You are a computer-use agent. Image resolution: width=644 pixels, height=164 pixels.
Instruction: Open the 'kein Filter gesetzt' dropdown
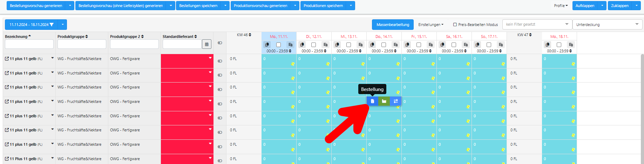537,24
